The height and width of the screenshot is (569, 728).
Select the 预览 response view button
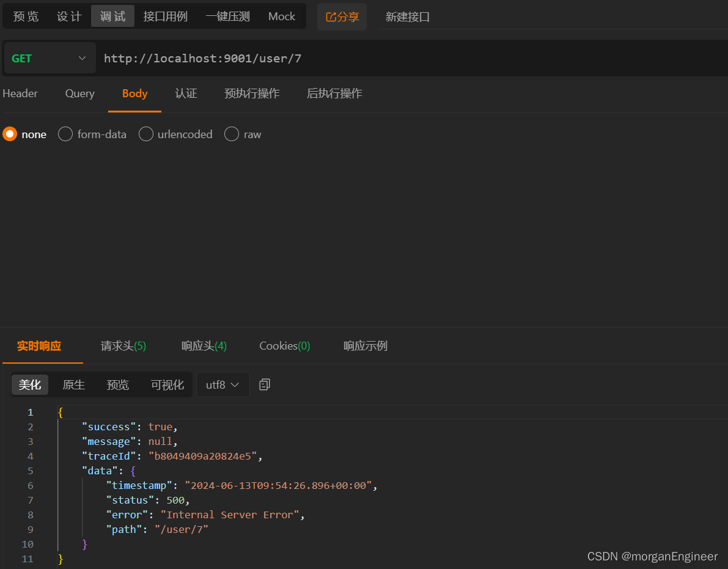[x=118, y=385]
